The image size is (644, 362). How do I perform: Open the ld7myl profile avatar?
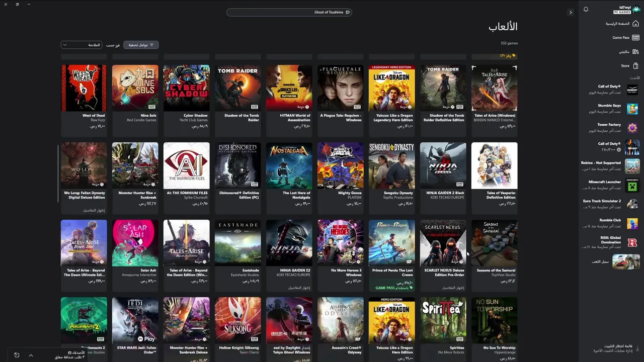[x=636, y=9]
